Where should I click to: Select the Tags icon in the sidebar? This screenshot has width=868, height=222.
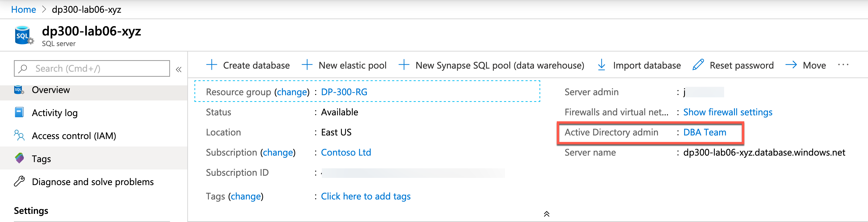pos(19,158)
